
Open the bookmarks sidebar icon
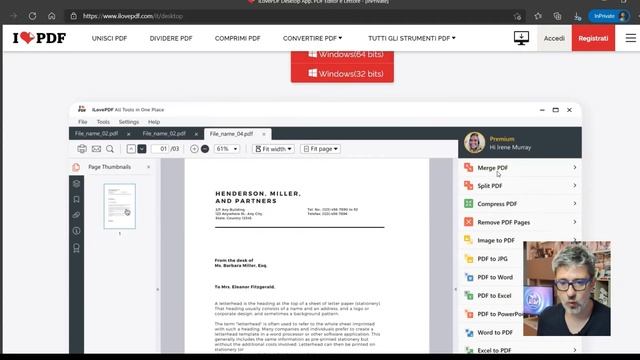(x=76, y=199)
